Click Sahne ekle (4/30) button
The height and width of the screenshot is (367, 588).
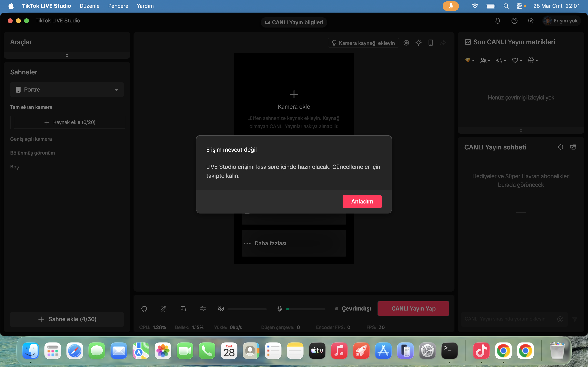(x=67, y=319)
